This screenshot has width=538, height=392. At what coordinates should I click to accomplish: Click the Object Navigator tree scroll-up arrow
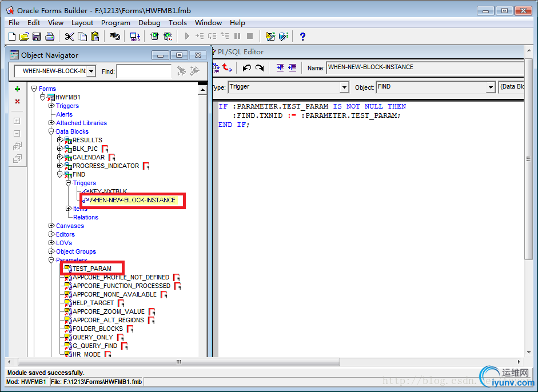pos(202,90)
